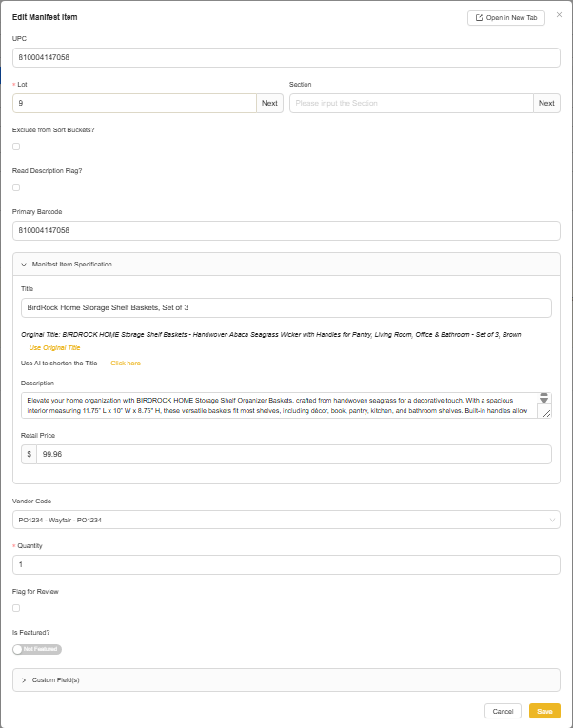
Task: Click Next beside the Section field
Action: point(546,103)
